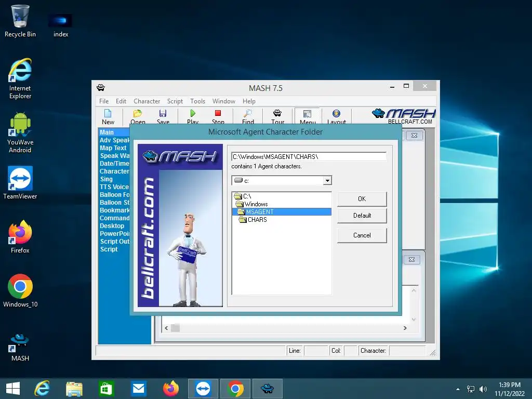Select Date/Time in the sidebar
This screenshot has width=532, height=399.
pyautogui.click(x=114, y=164)
